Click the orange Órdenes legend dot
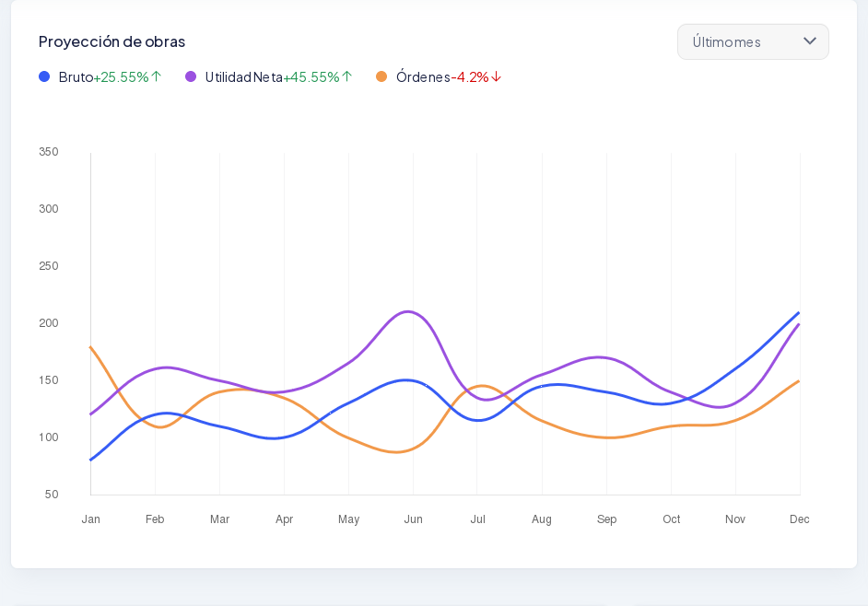This screenshot has height=606, width=868. click(x=381, y=76)
